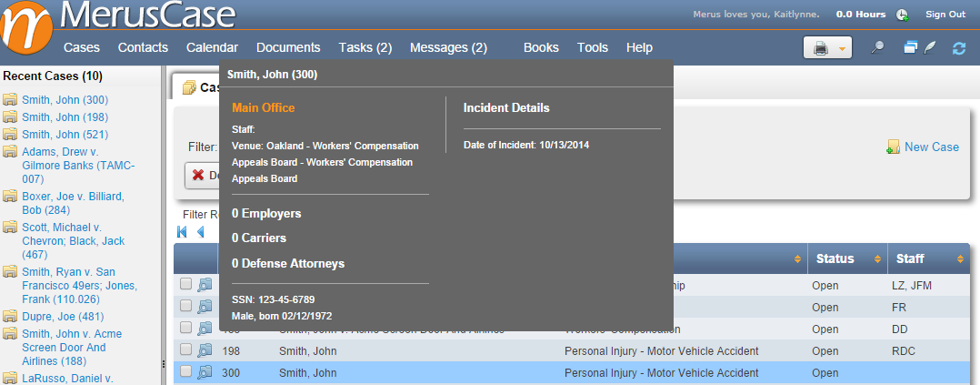Click Date of Incident: 10/13/2014 text
980x385 pixels.
[x=526, y=146]
